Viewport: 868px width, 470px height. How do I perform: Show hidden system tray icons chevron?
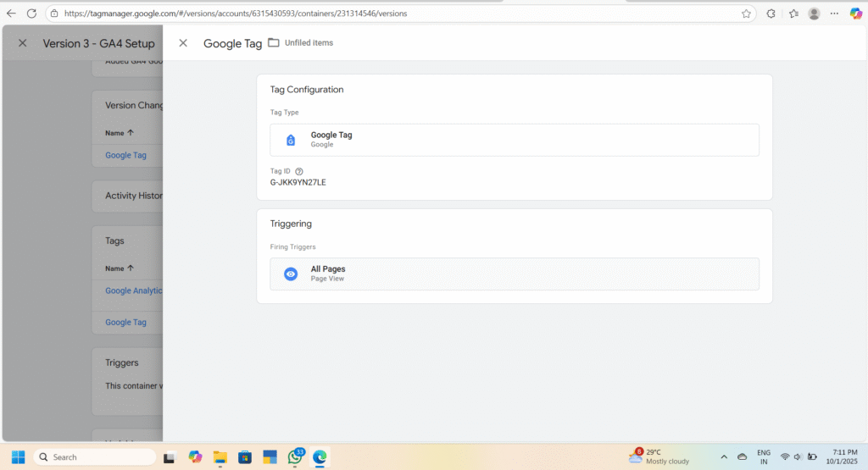tap(724, 456)
